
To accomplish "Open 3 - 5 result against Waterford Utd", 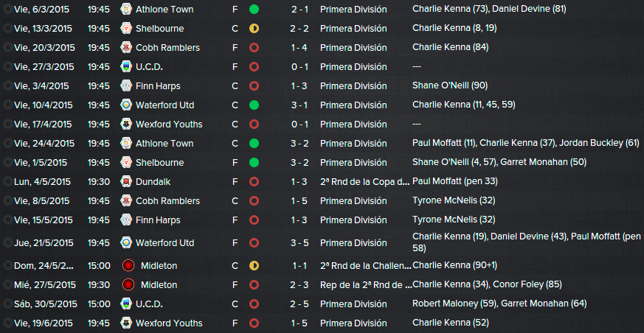I will (300, 243).
